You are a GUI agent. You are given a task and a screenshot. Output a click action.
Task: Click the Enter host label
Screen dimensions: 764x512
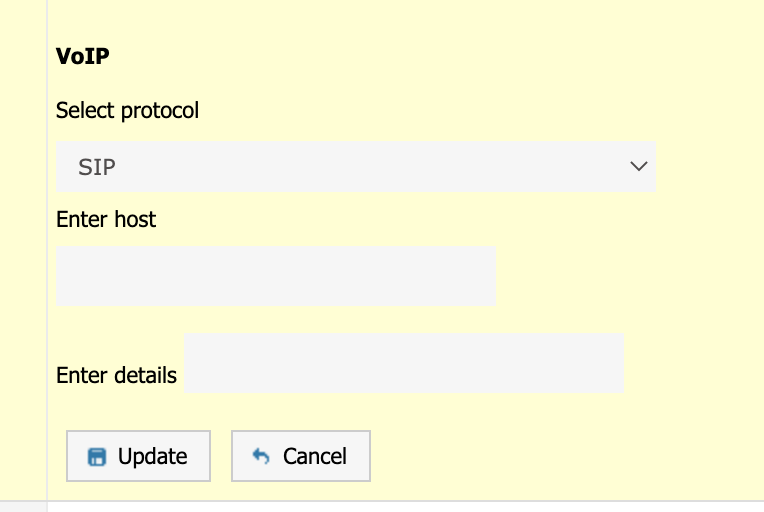(106, 218)
